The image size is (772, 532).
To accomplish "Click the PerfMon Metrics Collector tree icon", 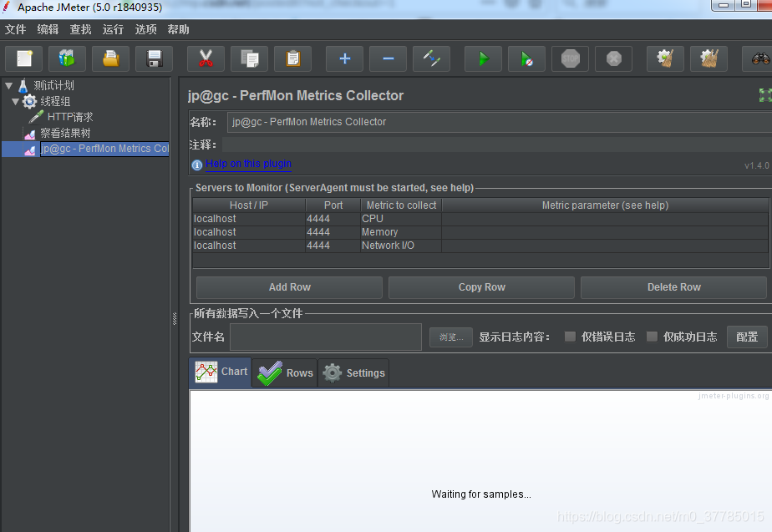I will click(x=29, y=149).
